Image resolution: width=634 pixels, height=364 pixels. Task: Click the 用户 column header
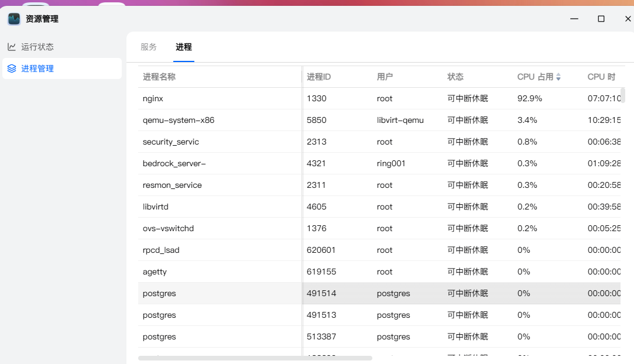point(385,77)
